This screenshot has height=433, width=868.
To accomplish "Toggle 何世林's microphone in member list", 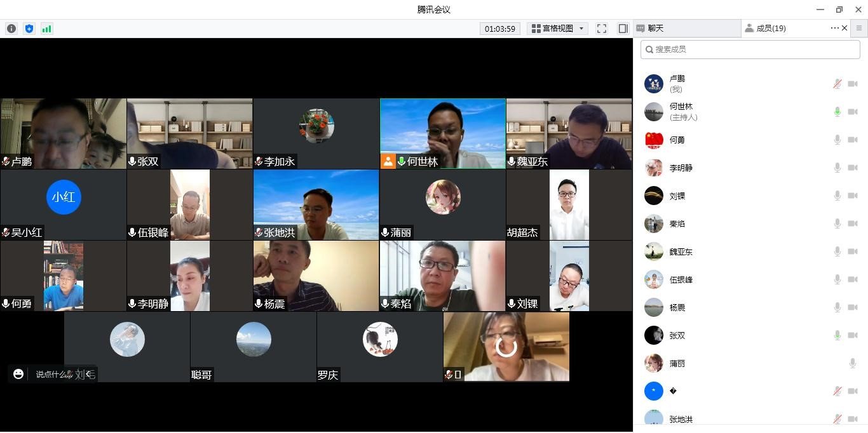I will (837, 112).
